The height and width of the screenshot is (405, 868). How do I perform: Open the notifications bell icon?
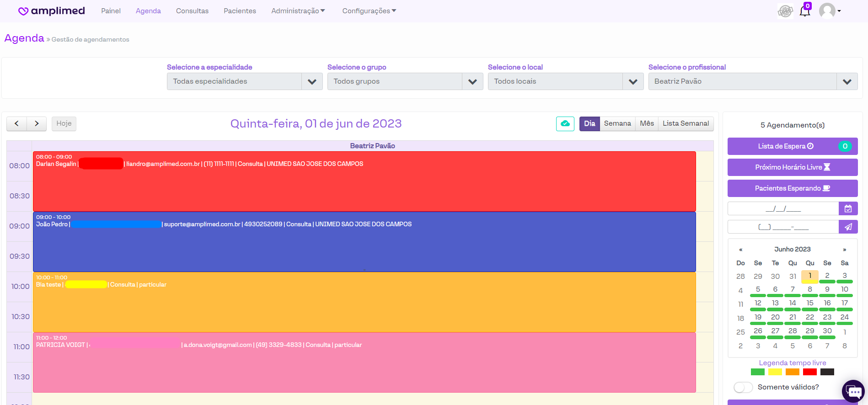pyautogui.click(x=804, y=11)
